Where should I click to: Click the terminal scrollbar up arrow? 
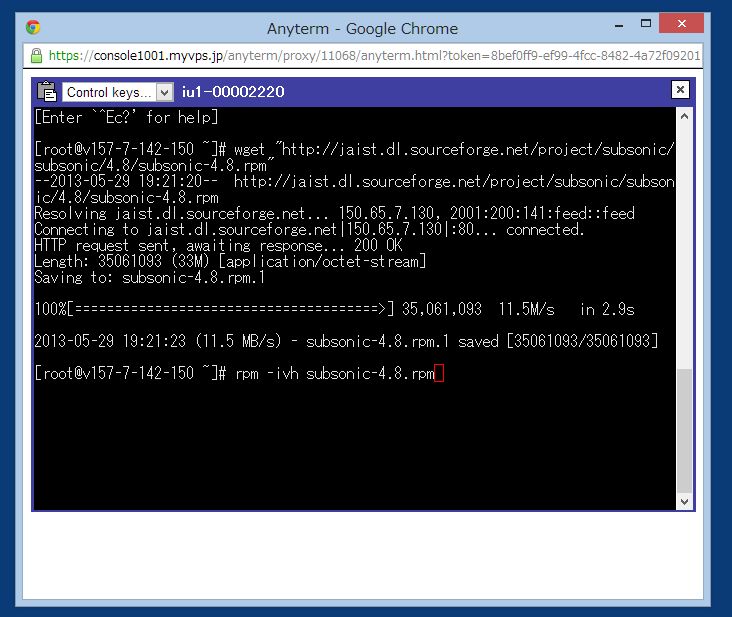coord(684,117)
